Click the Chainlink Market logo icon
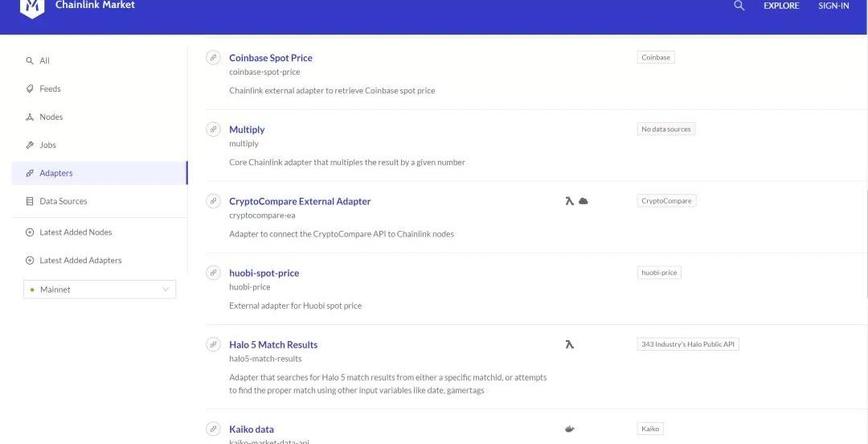Viewport: 868px width, 444px height. point(32,7)
